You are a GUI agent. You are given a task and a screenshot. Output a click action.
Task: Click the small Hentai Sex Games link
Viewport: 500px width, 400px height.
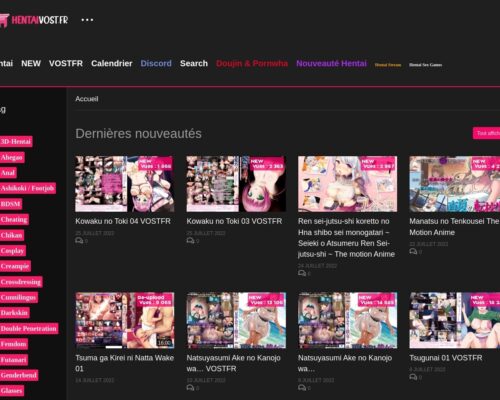pyautogui.click(x=426, y=65)
